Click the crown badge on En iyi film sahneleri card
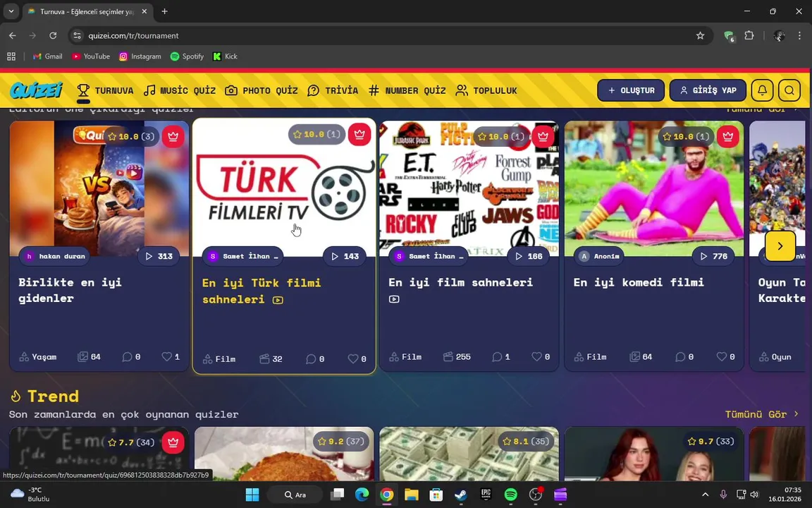812x508 pixels. pos(543,136)
